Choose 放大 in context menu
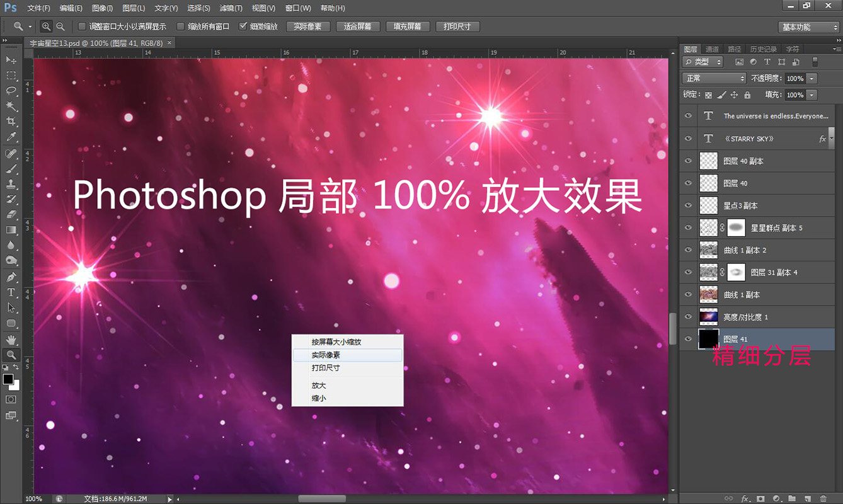Screen dimensions: 843x504 pos(347,386)
